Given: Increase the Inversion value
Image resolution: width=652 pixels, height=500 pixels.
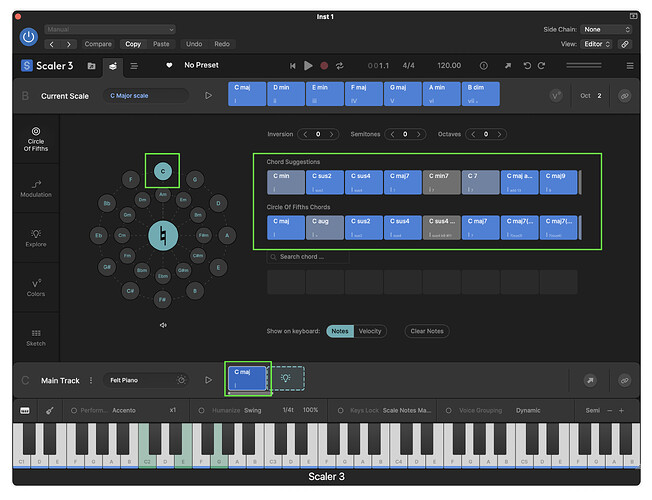Looking at the screenshot, I should click(x=331, y=134).
